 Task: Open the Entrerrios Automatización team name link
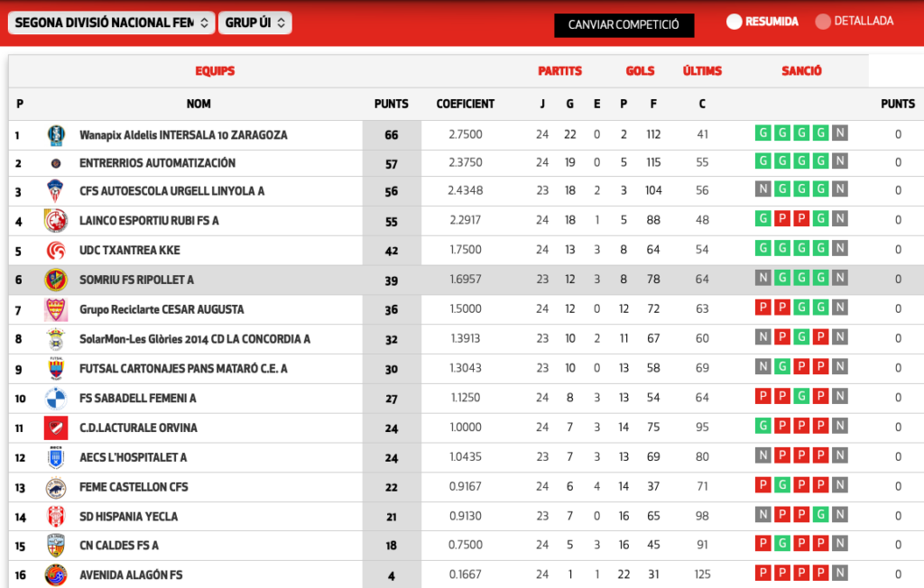click(157, 163)
